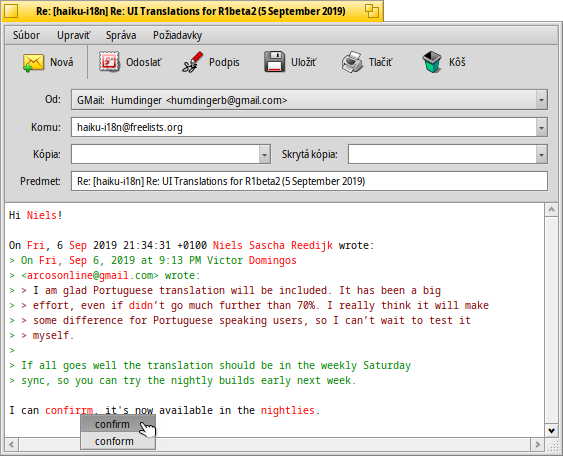
Task: Click 'arcosonline@gmail.com' in the quoted text
Action: [x=89, y=275]
